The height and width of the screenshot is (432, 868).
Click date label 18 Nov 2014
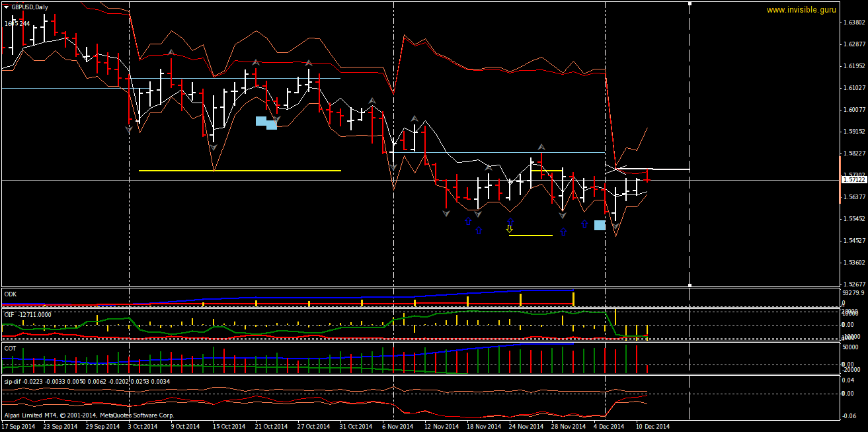(x=483, y=427)
